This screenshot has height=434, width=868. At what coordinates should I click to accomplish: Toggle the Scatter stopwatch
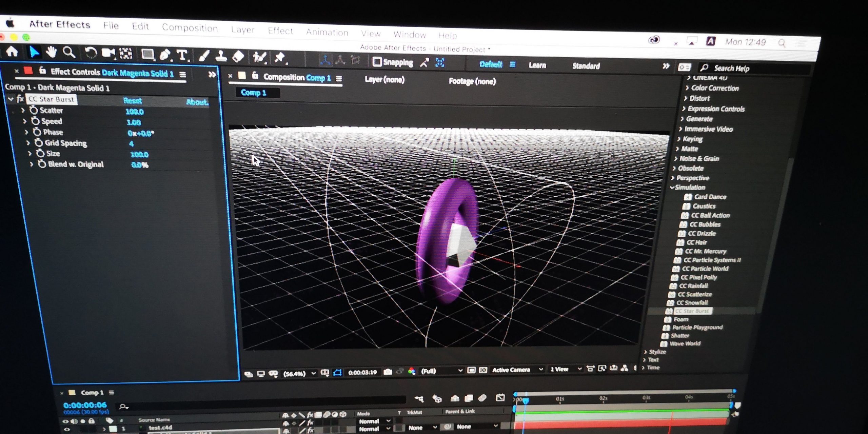[34, 110]
